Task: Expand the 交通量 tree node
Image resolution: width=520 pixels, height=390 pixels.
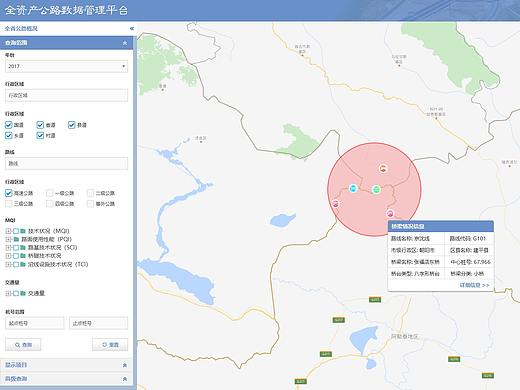Action: click(8, 293)
